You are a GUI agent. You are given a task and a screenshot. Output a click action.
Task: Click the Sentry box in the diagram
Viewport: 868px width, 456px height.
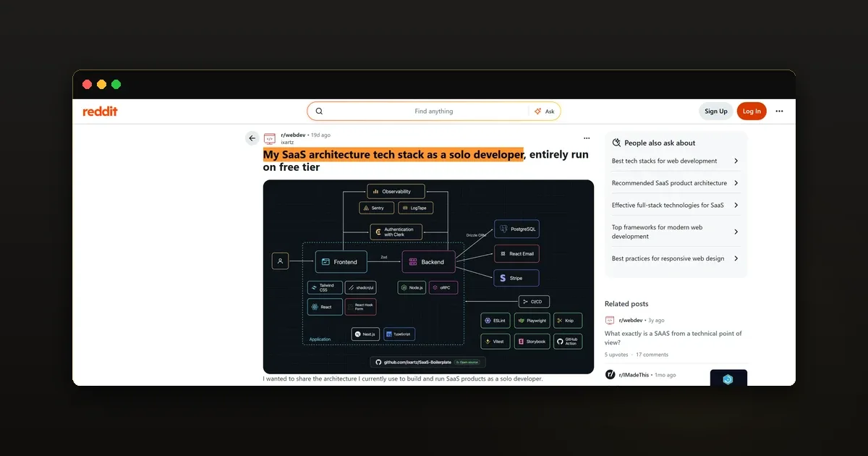377,208
